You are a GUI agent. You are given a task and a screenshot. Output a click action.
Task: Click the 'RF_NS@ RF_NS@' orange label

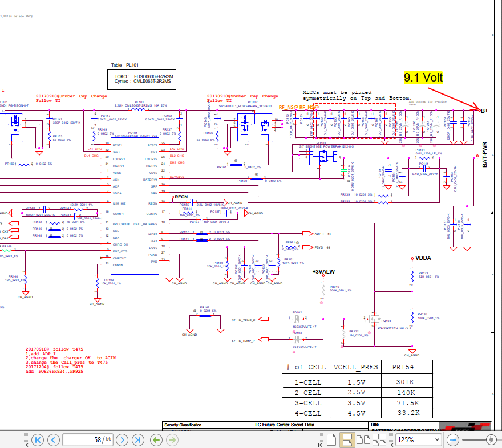pos(298,107)
